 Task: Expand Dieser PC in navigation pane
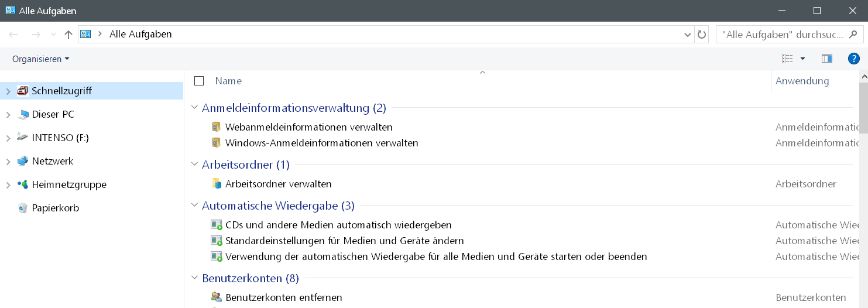tap(8, 115)
